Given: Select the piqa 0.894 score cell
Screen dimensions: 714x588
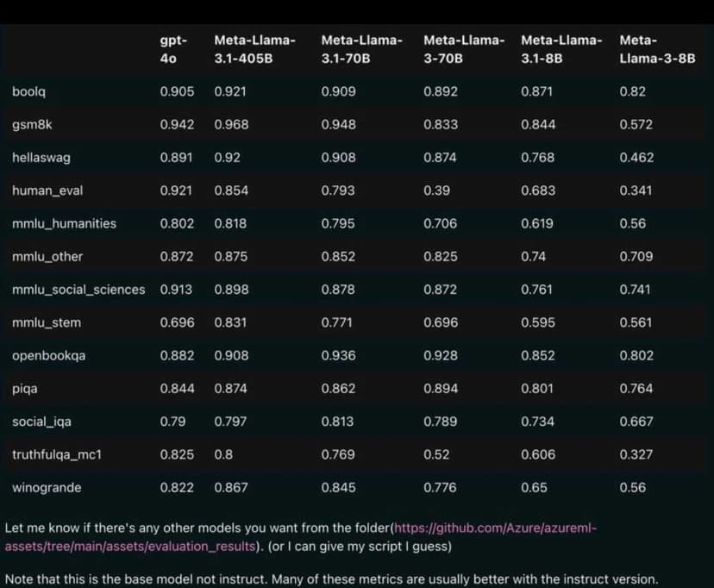Looking at the screenshot, I should [x=441, y=389].
